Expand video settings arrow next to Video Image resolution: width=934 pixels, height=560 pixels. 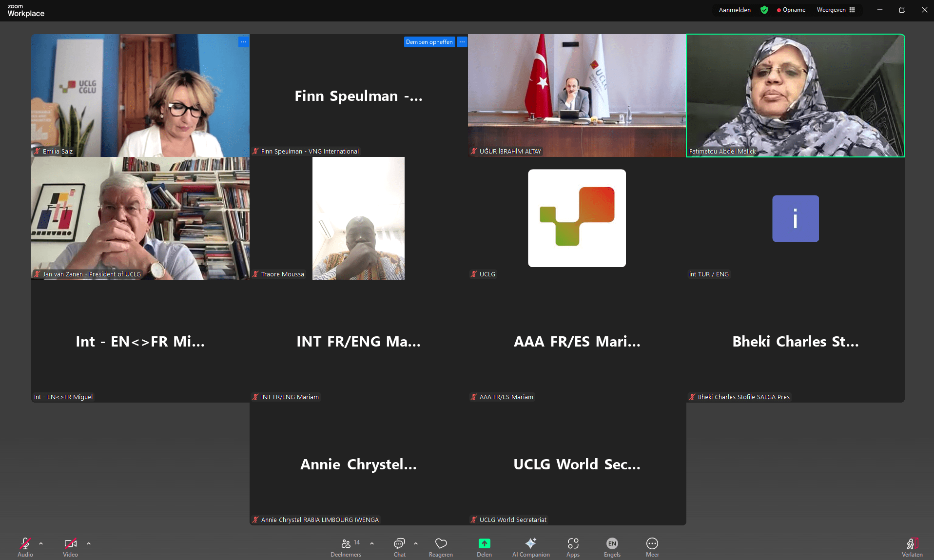click(x=89, y=543)
